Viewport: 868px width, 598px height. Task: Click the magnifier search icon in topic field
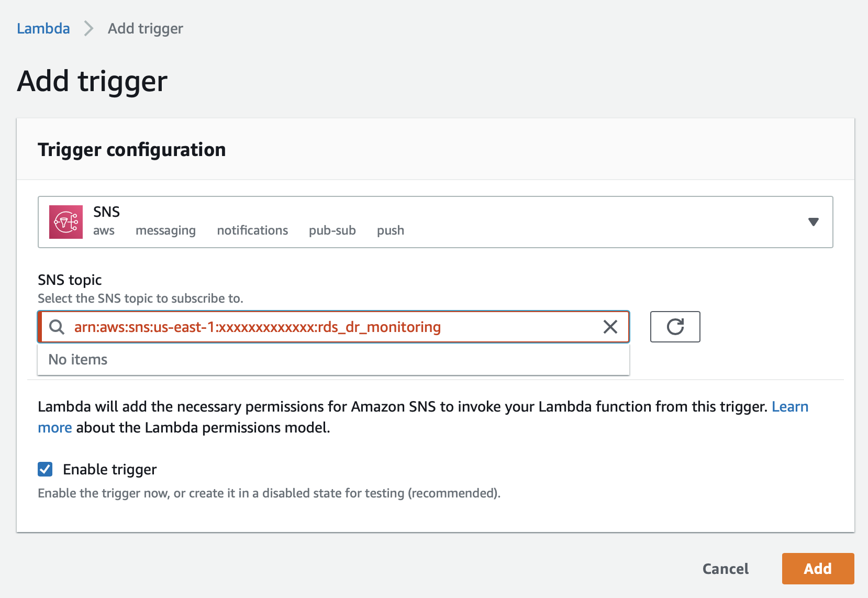pos(57,327)
